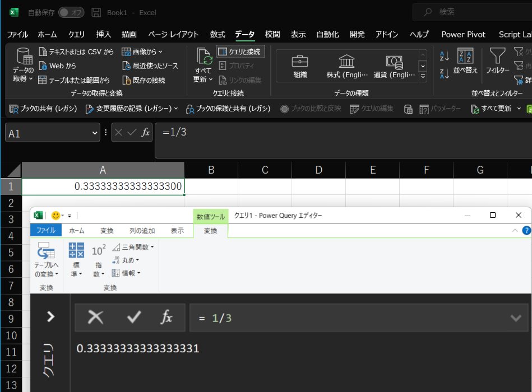Switch to the 挿入 ribbon tab
The width and height of the screenshot is (532, 392).
coord(104,34)
